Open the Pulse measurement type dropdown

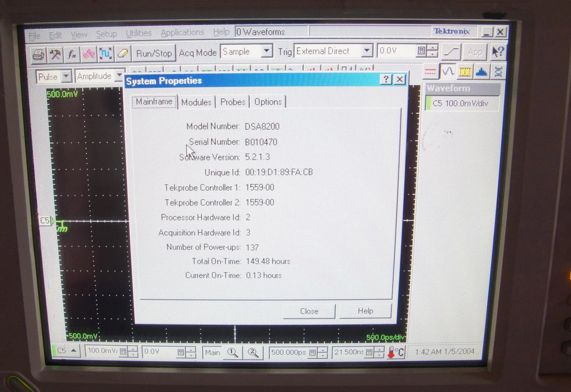tap(66, 76)
